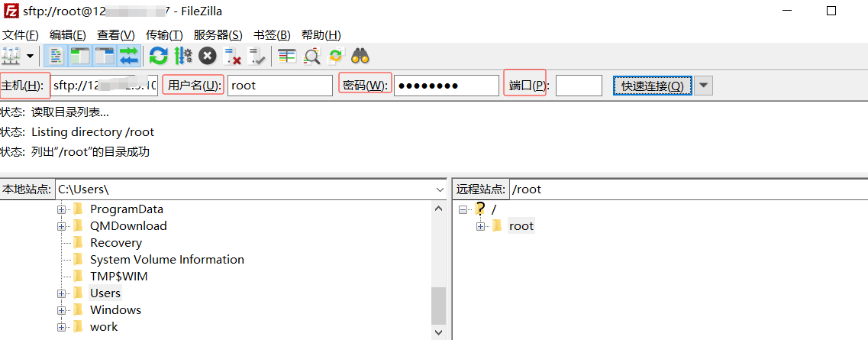
Task: Toggle the transfer queue display
Action: pyautogui.click(x=129, y=55)
